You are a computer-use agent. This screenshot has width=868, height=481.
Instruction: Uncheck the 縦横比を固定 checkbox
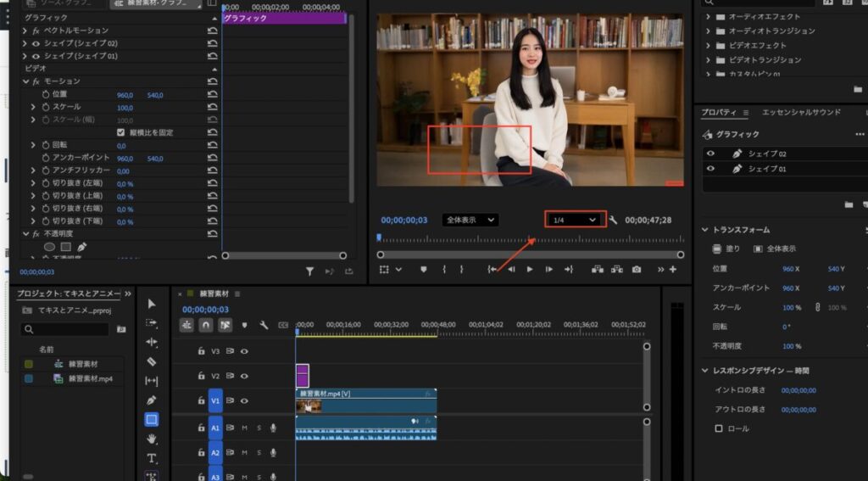pyautogui.click(x=120, y=132)
